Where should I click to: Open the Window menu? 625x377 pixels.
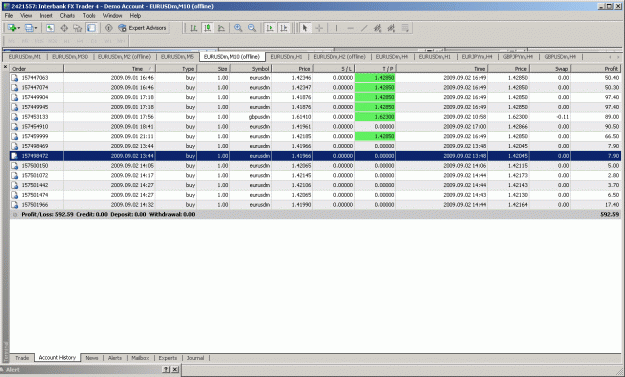pos(112,16)
